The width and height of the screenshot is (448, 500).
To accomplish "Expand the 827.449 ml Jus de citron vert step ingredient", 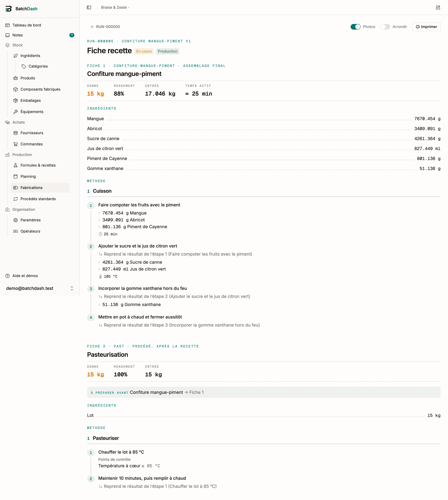I will coord(99,269).
